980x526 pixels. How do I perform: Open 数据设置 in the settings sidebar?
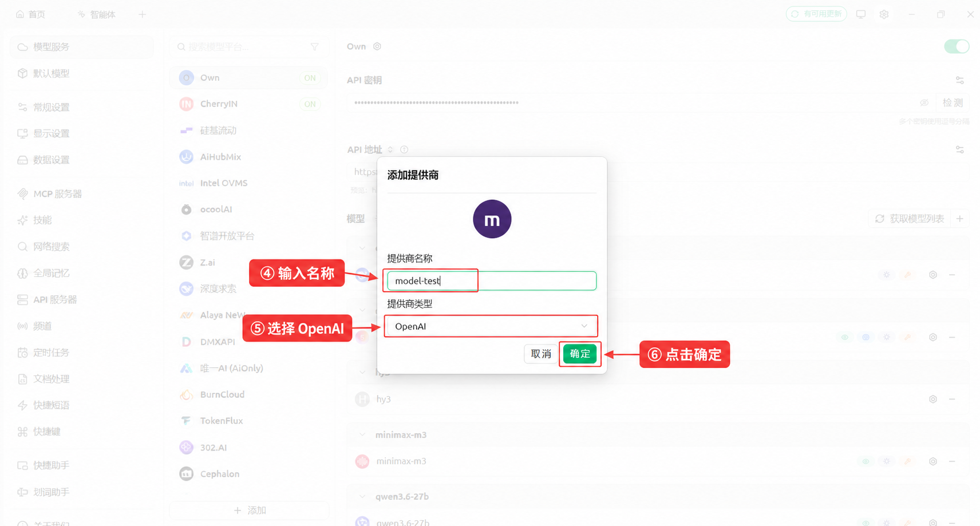tap(82, 160)
